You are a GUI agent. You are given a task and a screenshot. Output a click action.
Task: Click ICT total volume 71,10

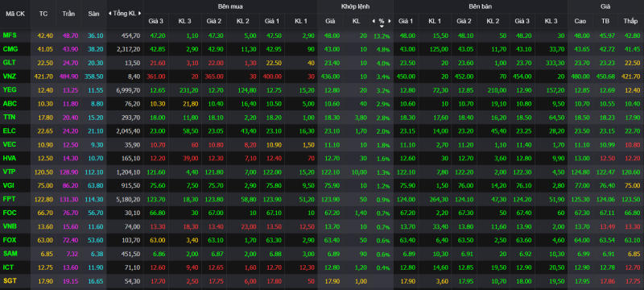pos(132,267)
